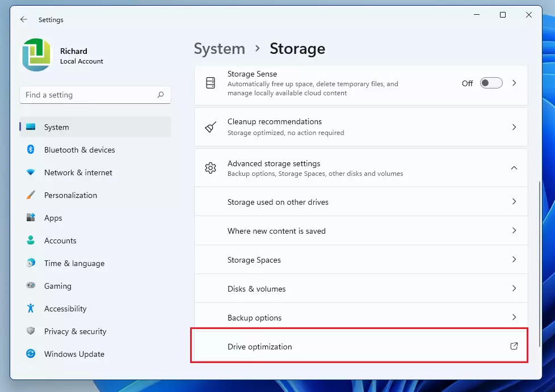Open Where new content is saved
Screen dimensions: 555x392
(361, 231)
